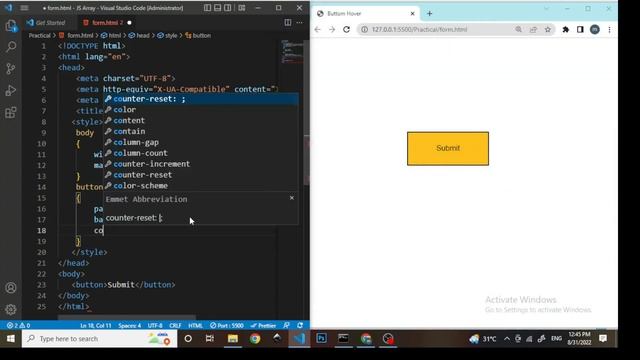Open the Run and Debug view
The height and width of the screenshot is (360, 640).
11,90
